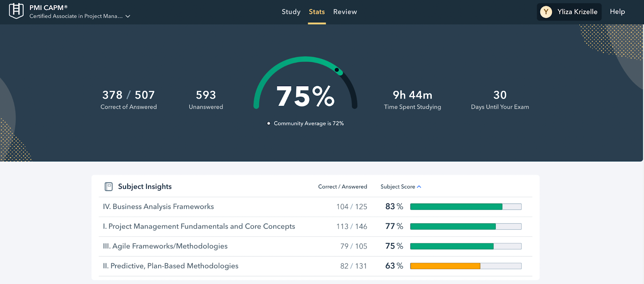This screenshot has width=644, height=284.
Task: Click the Subject Insights notebook icon
Action: 109,187
